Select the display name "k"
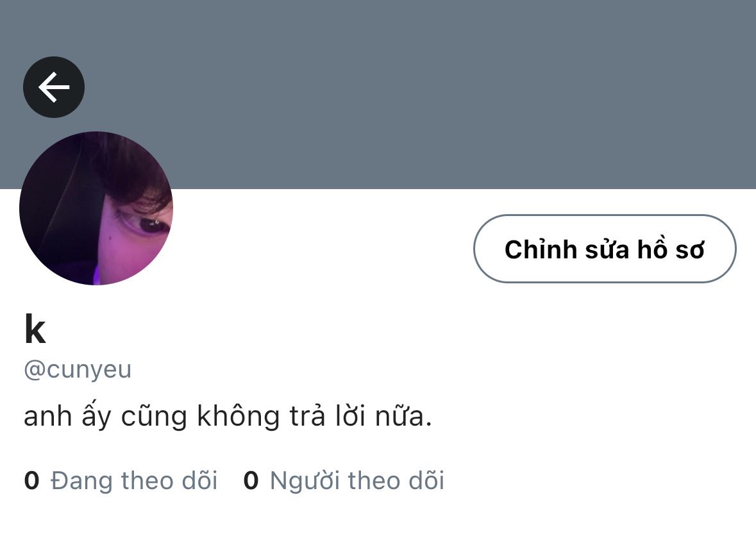This screenshot has height=534, width=756. pos(35,329)
